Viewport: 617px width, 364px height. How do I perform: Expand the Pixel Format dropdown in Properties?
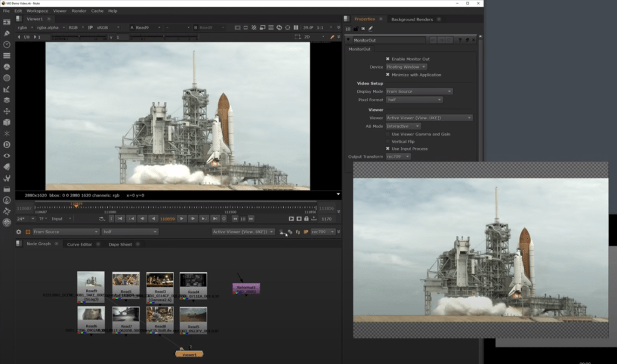point(414,99)
